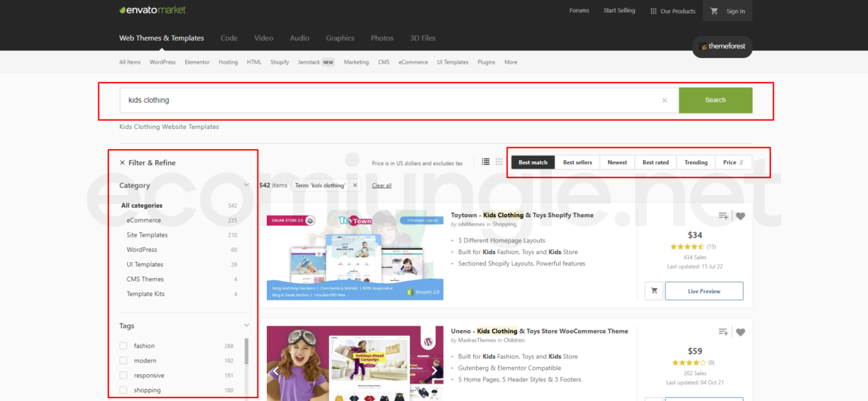This screenshot has height=401, width=868.
Task: Favorite the Toytown theme with heart icon
Action: (x=740, y=216)
